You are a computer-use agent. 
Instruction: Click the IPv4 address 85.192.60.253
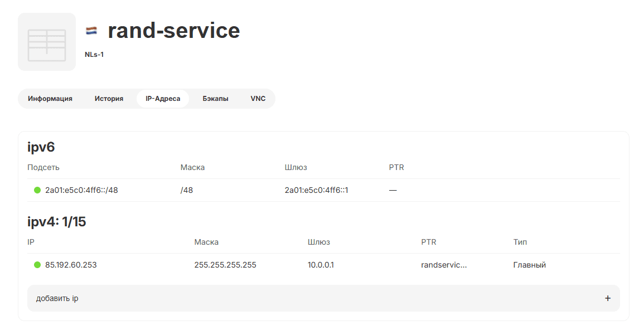tap(71, 265)
